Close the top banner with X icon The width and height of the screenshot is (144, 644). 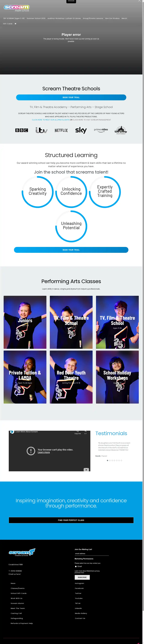pos(140,1)
